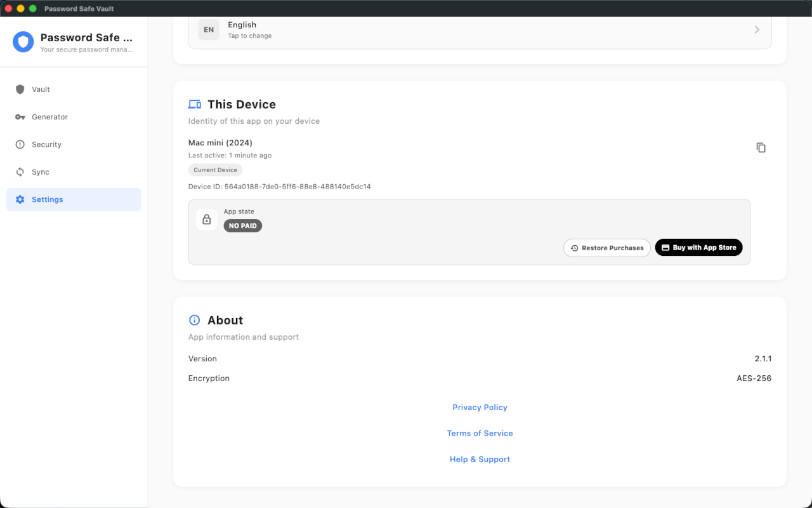This screenshot has height=508, width=812.
Task: Click the Settings gear icon
Action: (20, 199)
